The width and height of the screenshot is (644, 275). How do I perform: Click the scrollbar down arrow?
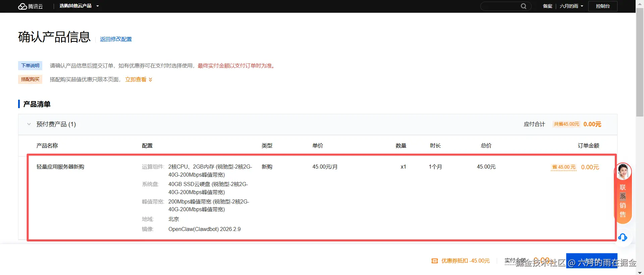[x=640, y=272]
